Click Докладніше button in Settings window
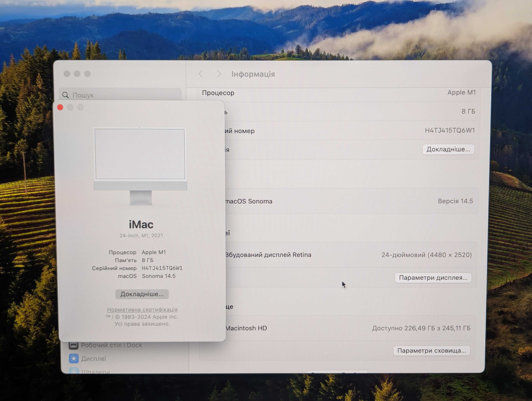Screen dimensions: 532x401 tap(448, 149)
